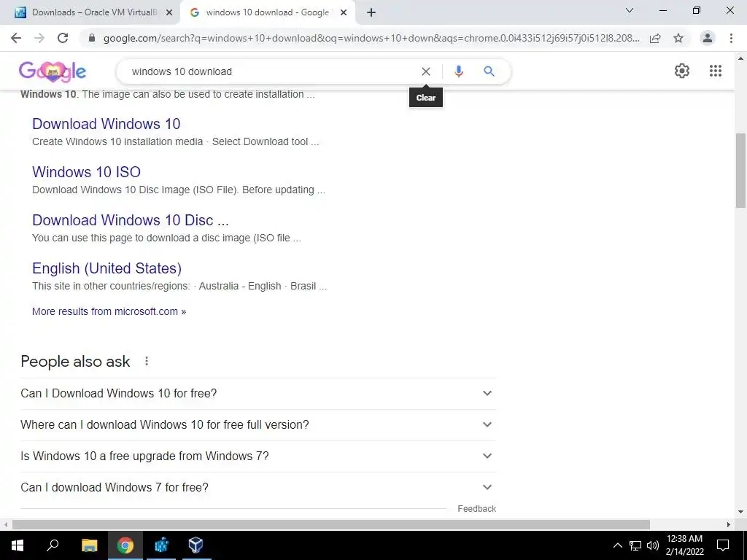The height and width of the screenshot is (560, 747).
Task: Expand "Can I download Windows 7 for free?"
Action: tap(258, 488)
